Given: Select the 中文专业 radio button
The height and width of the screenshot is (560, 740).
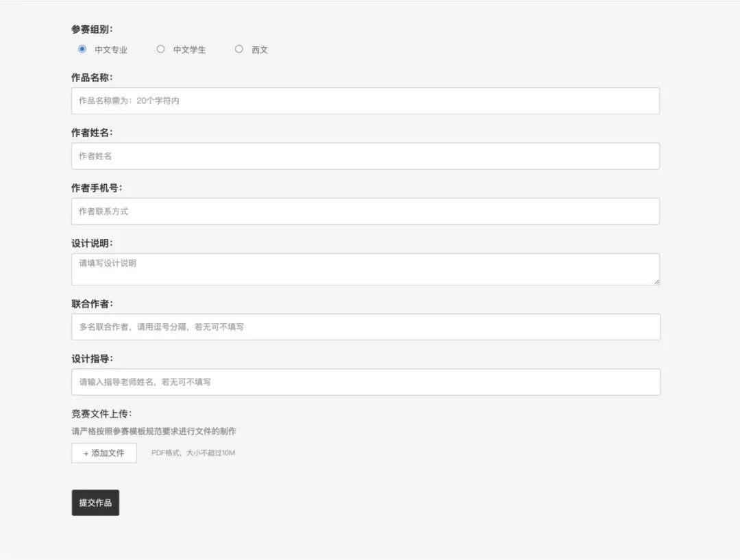Looking at the screenshot, I should click(x=82, y=49).
